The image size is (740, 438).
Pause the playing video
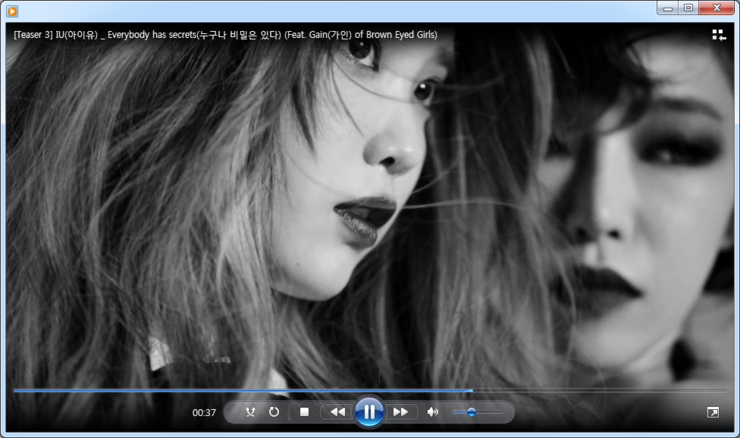[x=369, y=412]
